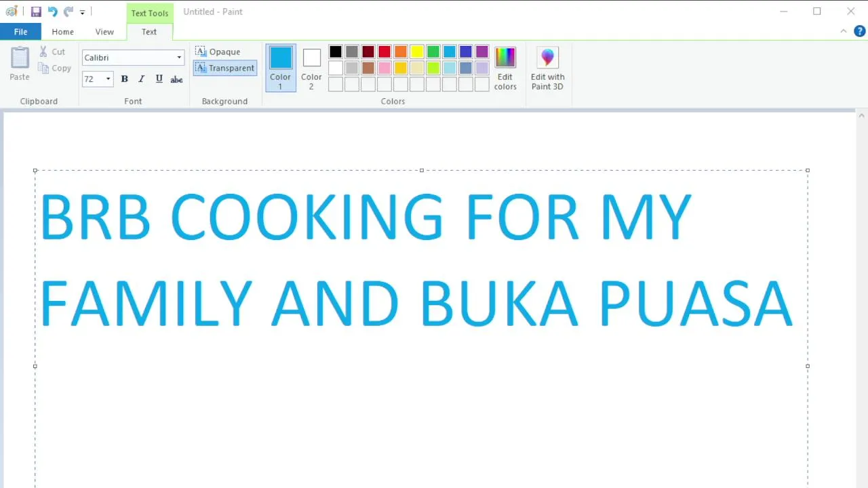Maximize the Paint window
Screen dimensions: 868x488
(x=817, y=12)
